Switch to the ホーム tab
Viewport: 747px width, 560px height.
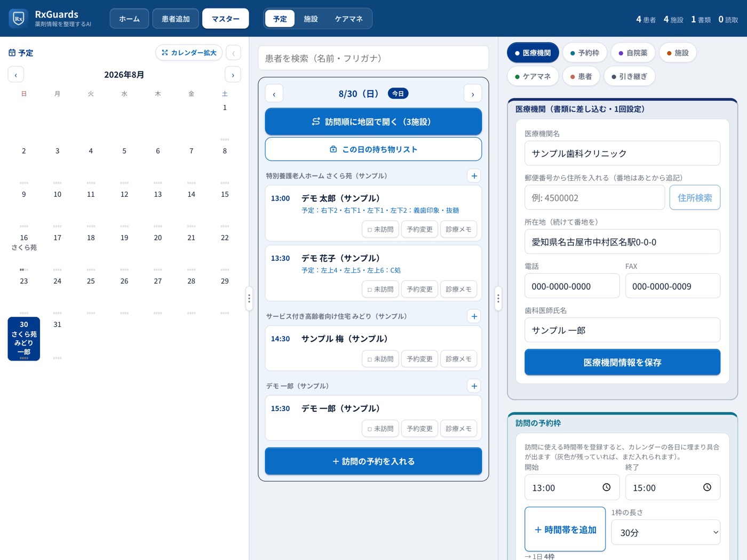tap(129, 19)
